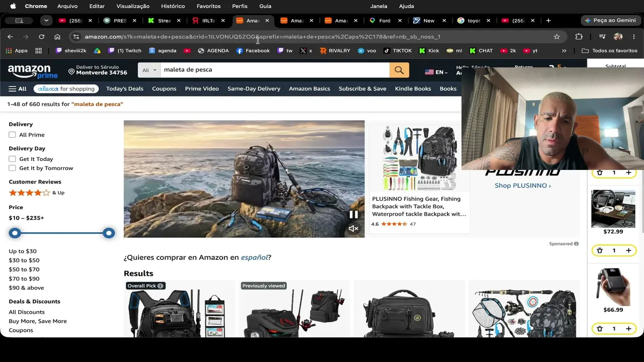Open the Overall Pick backpack product image

coord(179,313)
